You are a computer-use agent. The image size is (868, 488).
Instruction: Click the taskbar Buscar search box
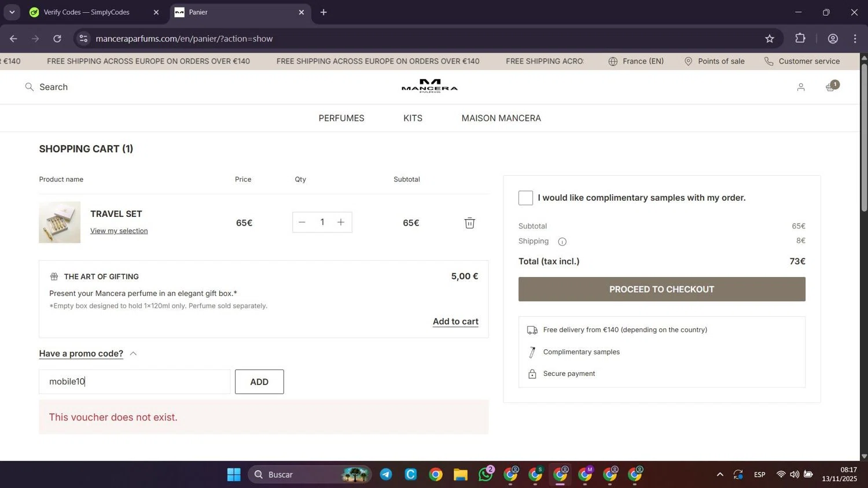pos(310,475)
